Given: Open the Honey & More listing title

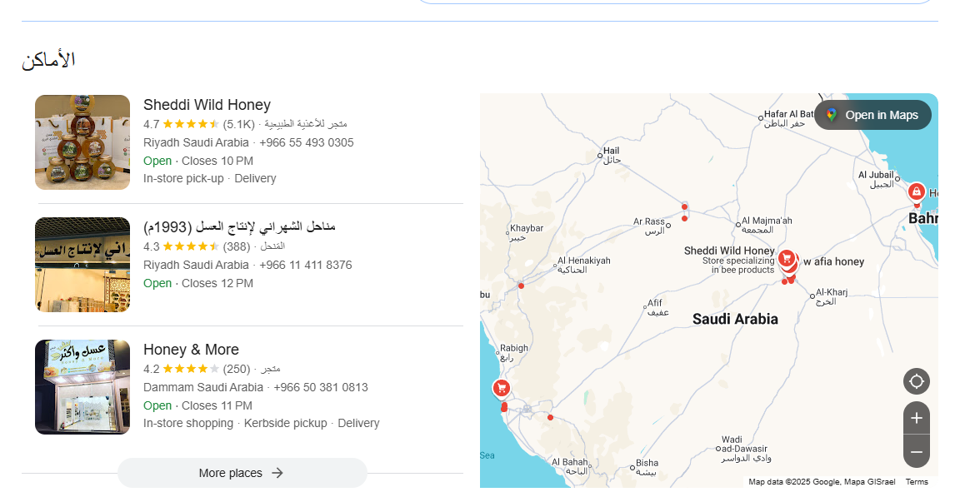Looking at the screenshot, I should pos(191,350).
